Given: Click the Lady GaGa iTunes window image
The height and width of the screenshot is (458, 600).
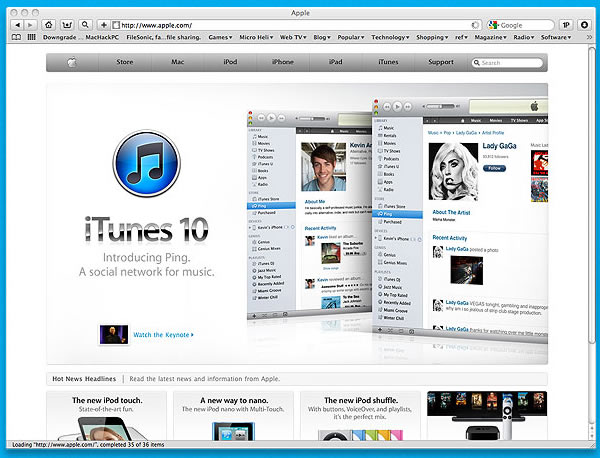Looking at the screenshot, I should coord(460,218).
